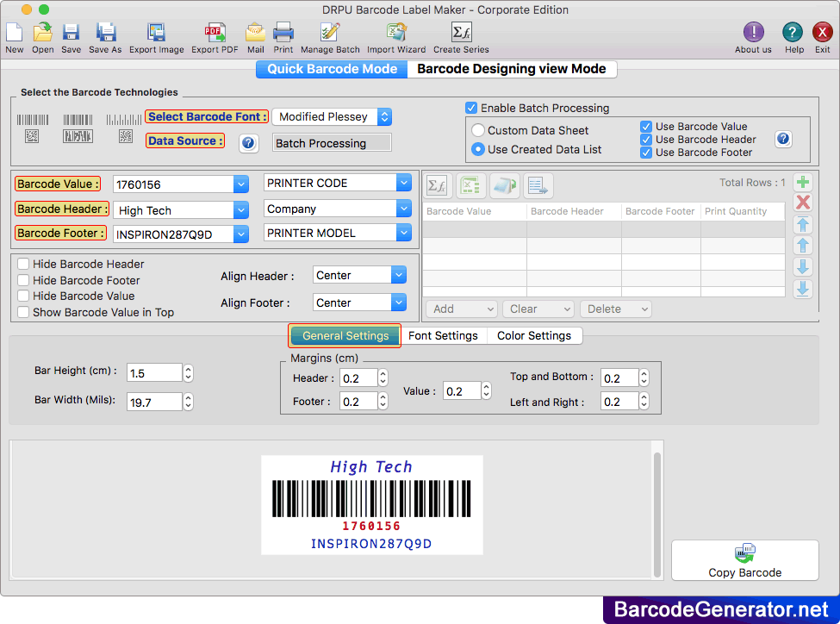Move row to bottom with last down arrow
Screen dimensions: 840x624
pos(802,289)
